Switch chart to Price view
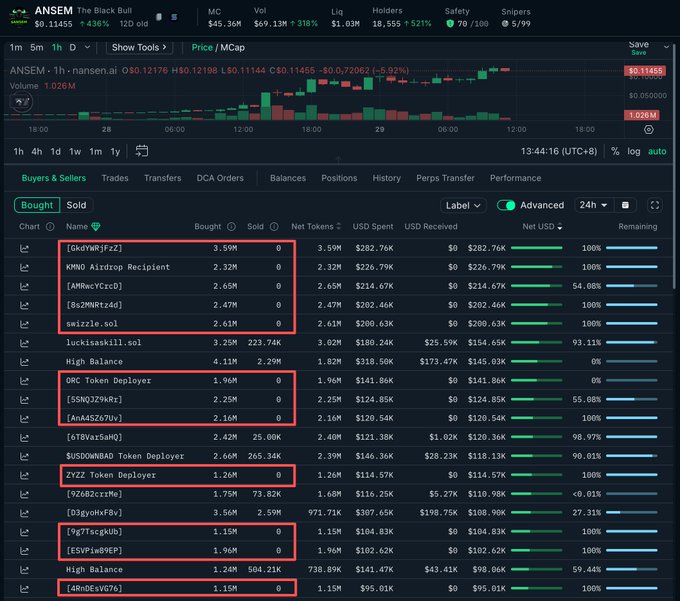This screenshot has height=601, width=680. point(202,48)
